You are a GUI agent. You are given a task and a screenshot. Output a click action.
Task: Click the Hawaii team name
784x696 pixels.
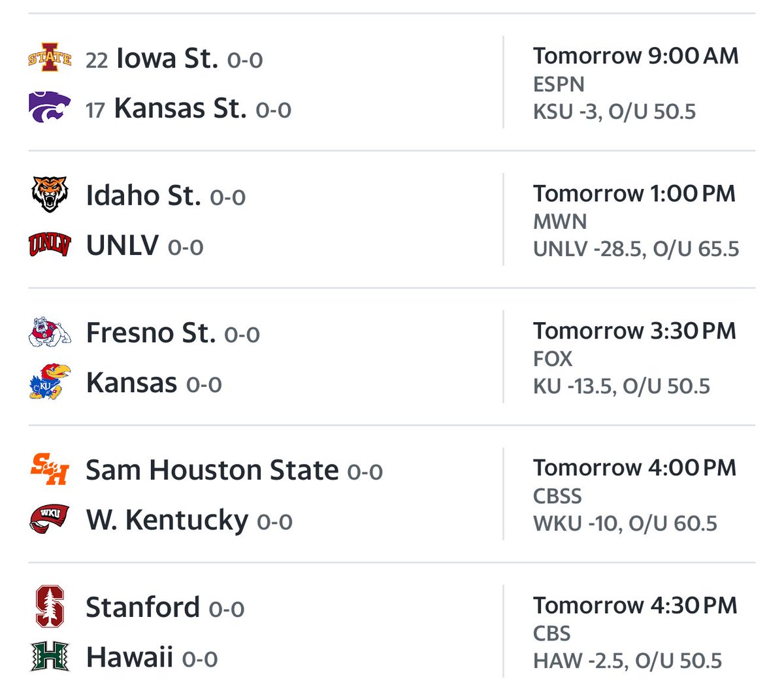click(129, 657)
